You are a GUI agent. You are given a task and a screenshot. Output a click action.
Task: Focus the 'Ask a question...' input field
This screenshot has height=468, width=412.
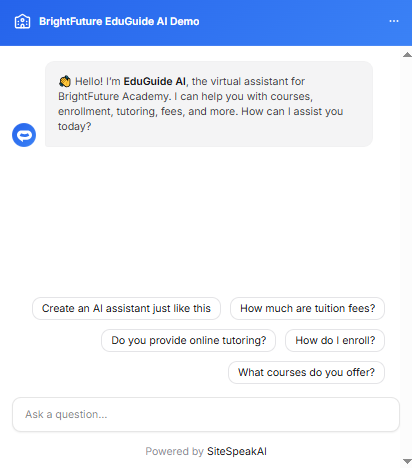(x=206, y=414)
